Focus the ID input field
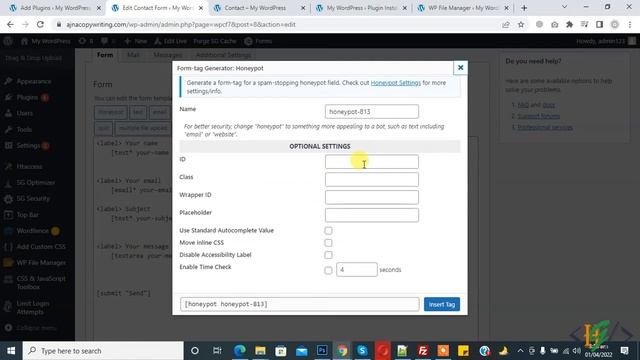 click(371, 162)
